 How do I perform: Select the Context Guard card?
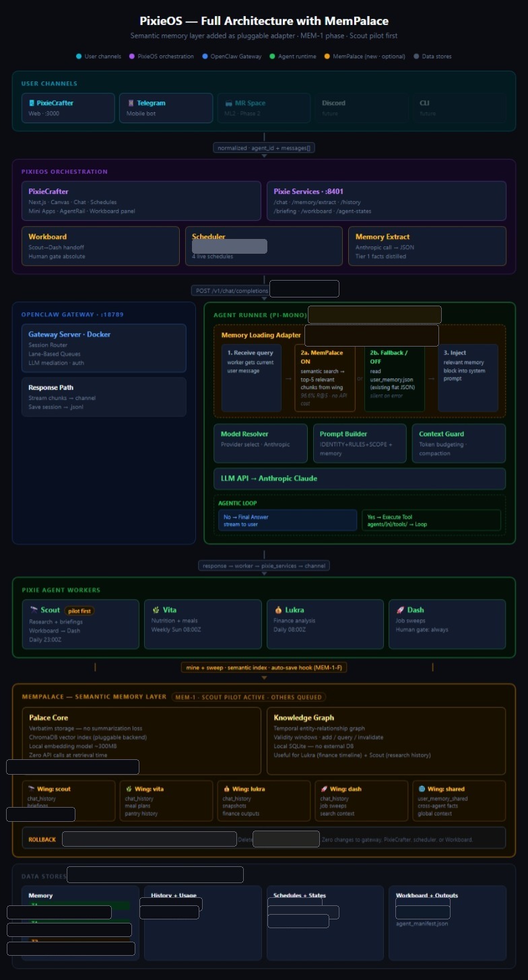459,443
